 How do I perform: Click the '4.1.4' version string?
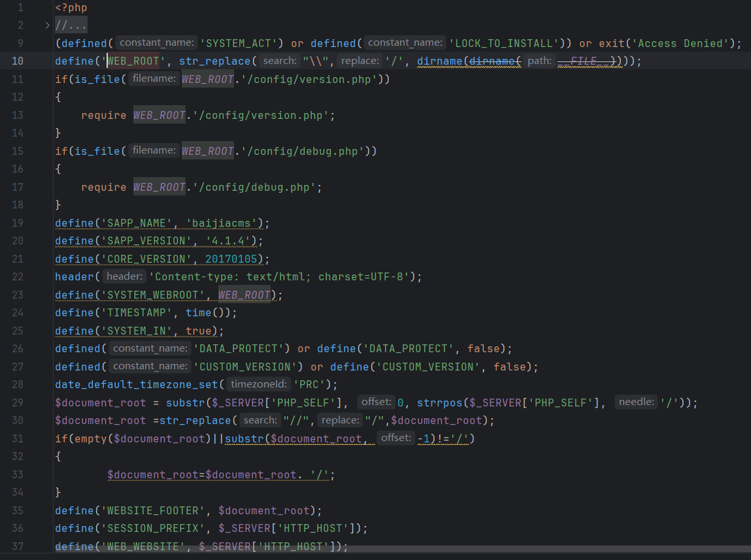click(x=225, y=241)
